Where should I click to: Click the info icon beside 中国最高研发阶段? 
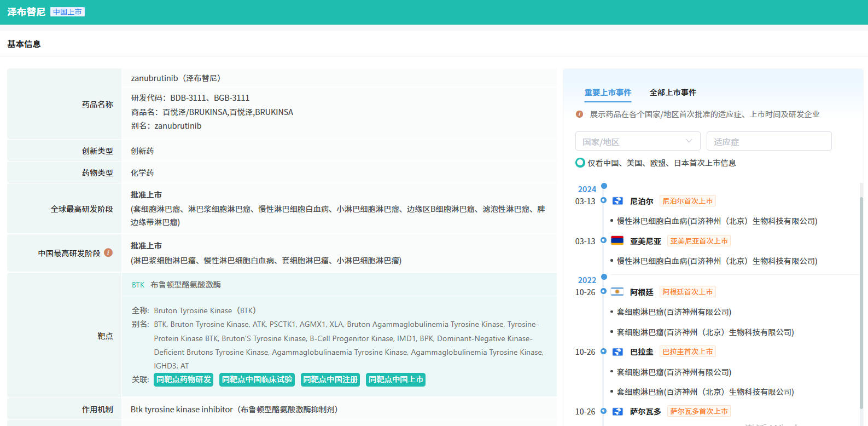click(x=108, y=252)
